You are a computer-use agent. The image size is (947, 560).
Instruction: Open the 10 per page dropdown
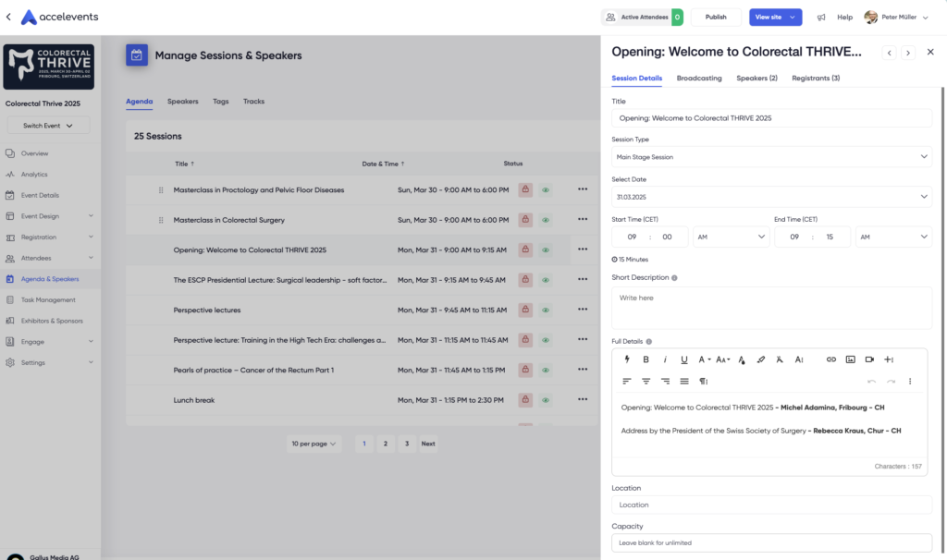(x=313, y=444)
